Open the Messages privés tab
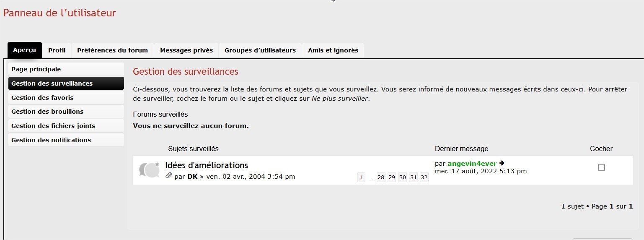644x240 pixels. coord(186,50)
